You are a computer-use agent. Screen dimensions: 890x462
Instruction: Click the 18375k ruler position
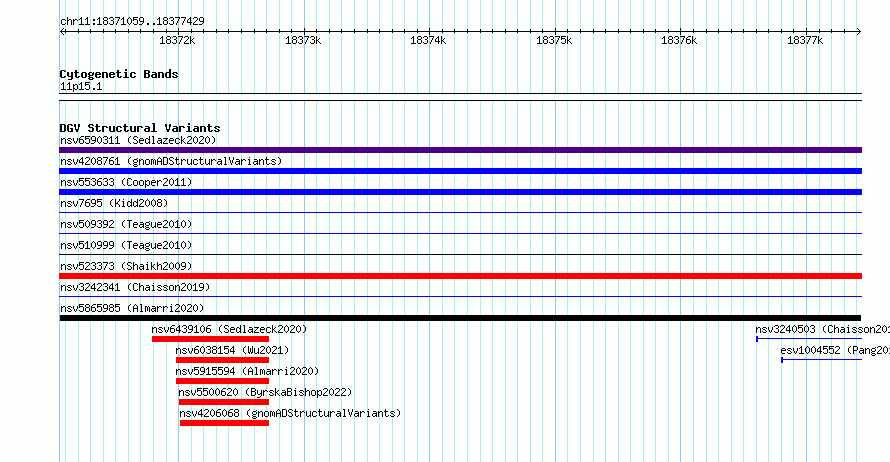pyautogui.click(x=554, y=40)
